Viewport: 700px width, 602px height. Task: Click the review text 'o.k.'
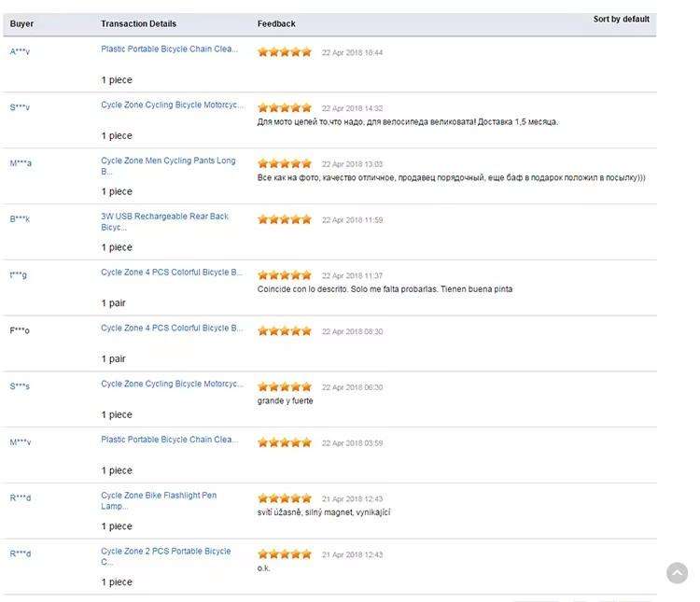pos(263,568)
